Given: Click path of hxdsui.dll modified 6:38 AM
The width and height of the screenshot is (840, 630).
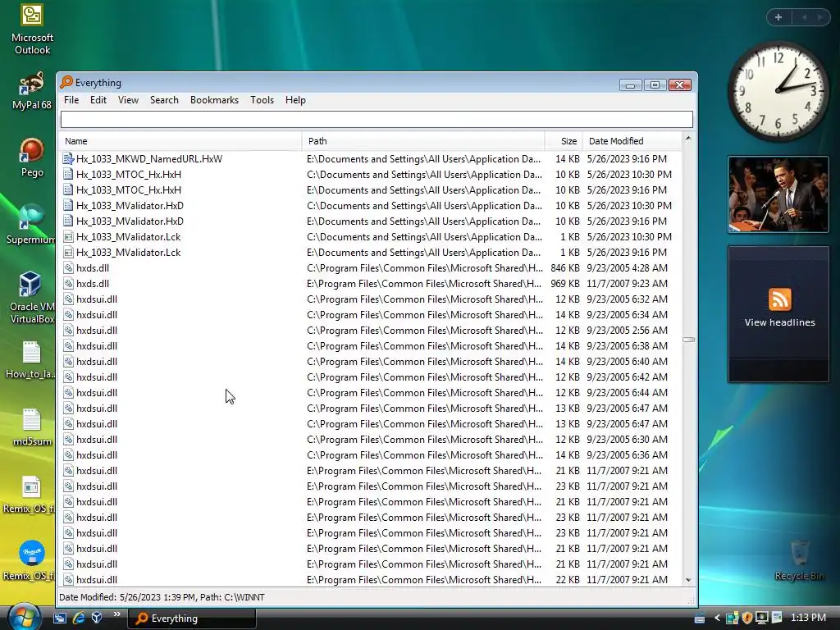Looking at the screenshot, I should (x=424, y=346).
